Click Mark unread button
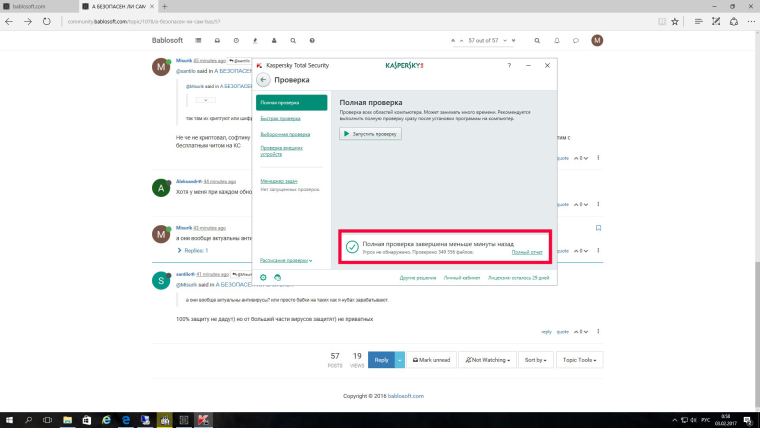Image resolution: width=760 pixels, height=428 pixels. pyautogui.click(x=431, y=360)
